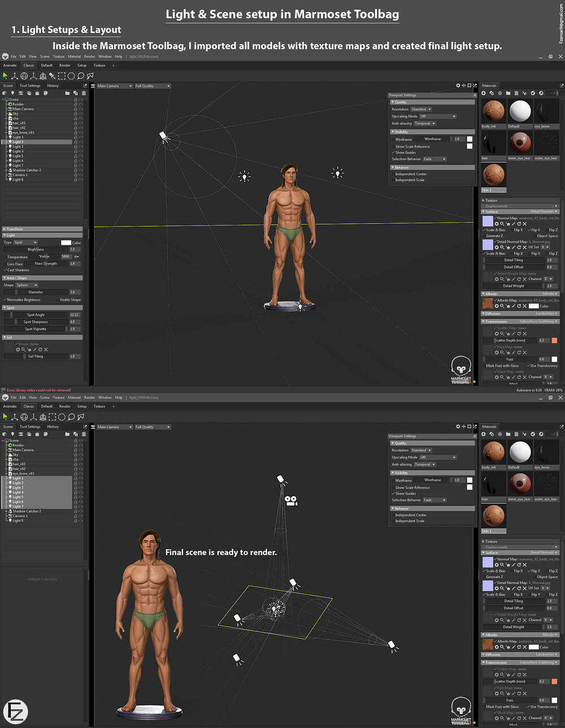Click the folder icon in upper Materials panel
Screen dimensions: 565x728
[x=508, y=93]
